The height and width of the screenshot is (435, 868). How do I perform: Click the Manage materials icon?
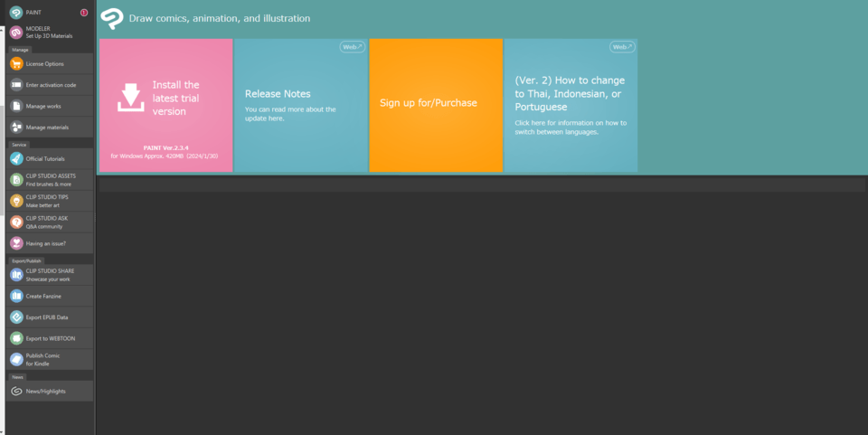pyautogui.click(x=16, y=128)
